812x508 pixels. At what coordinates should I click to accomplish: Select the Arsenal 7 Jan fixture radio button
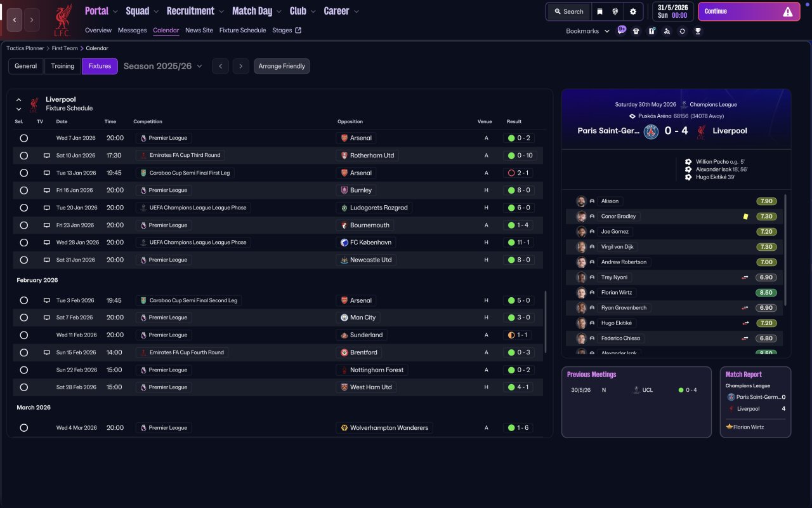click(23, 138)
